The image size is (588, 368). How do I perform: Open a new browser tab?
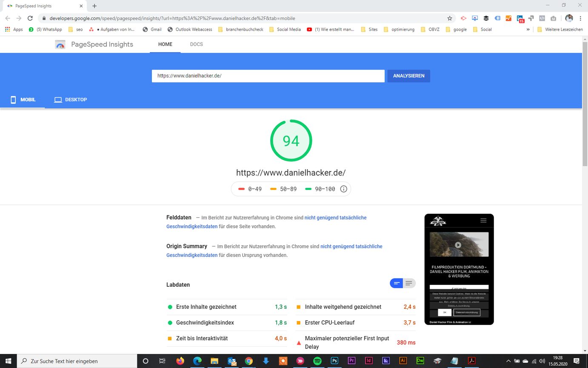94,6
